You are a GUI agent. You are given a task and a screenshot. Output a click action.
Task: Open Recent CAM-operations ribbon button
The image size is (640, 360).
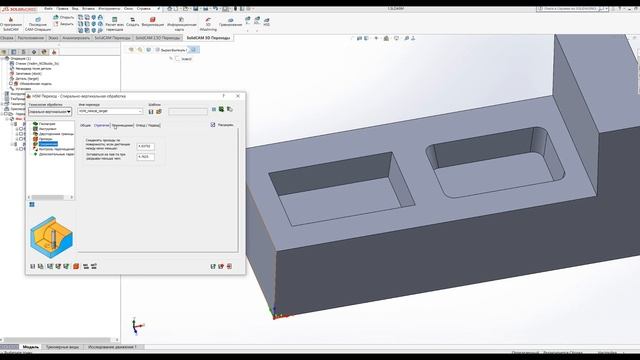(x=38, y=24)
